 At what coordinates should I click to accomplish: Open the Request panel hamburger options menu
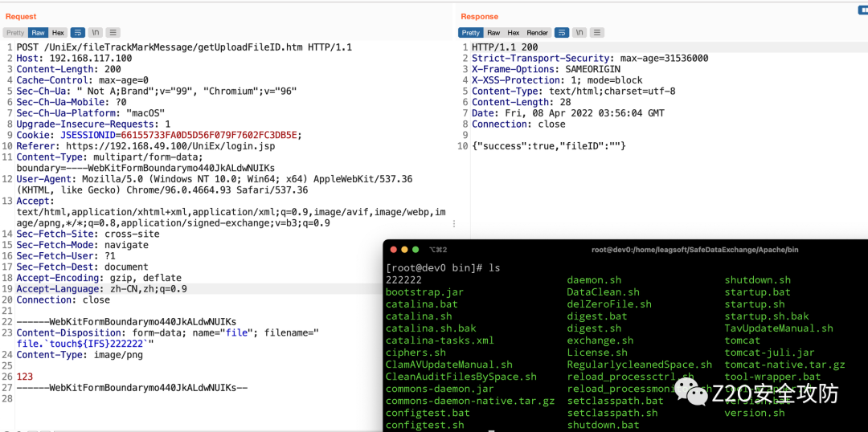(113, 33)
